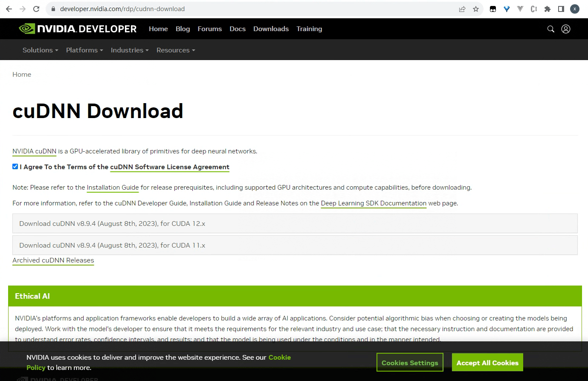Open the gray V extension icon
Viewport: 588px width, 381px height.
click(x=520, y=9)
